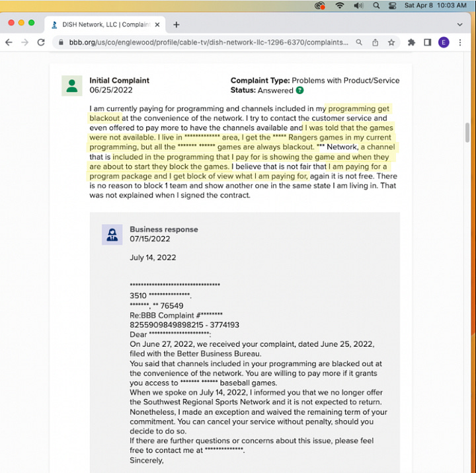Click highlighted text 'programming get'

pos(358,108)
